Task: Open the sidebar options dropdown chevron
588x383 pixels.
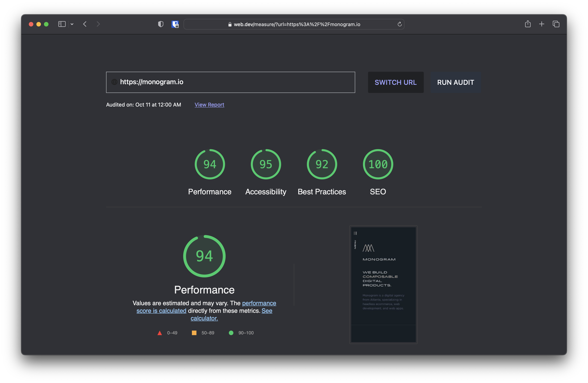Action: coord(72,24)
